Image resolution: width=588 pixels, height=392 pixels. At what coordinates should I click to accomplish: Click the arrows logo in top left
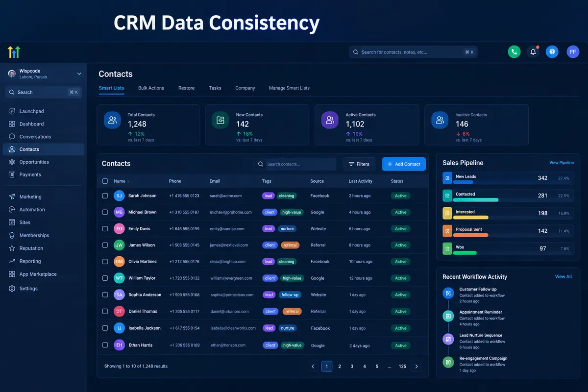click(x=14, y=52)
